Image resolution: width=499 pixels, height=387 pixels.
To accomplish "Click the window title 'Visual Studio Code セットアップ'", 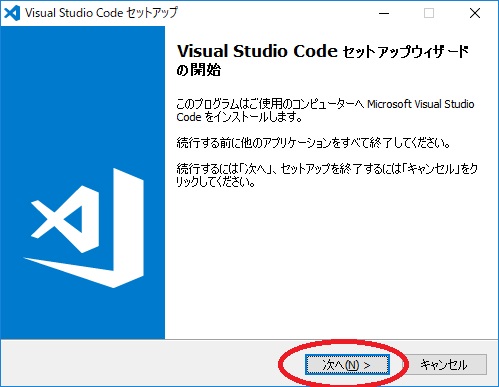I will coord(101,13).
